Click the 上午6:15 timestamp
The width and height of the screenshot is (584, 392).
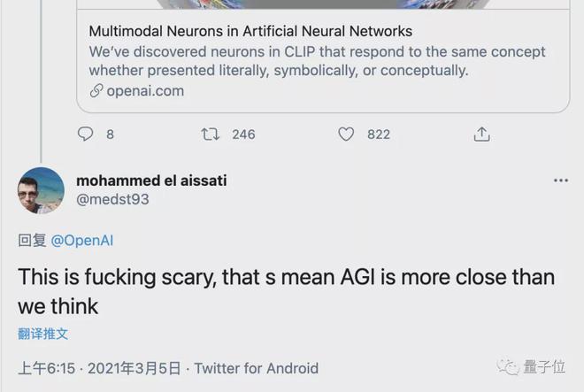47,368
